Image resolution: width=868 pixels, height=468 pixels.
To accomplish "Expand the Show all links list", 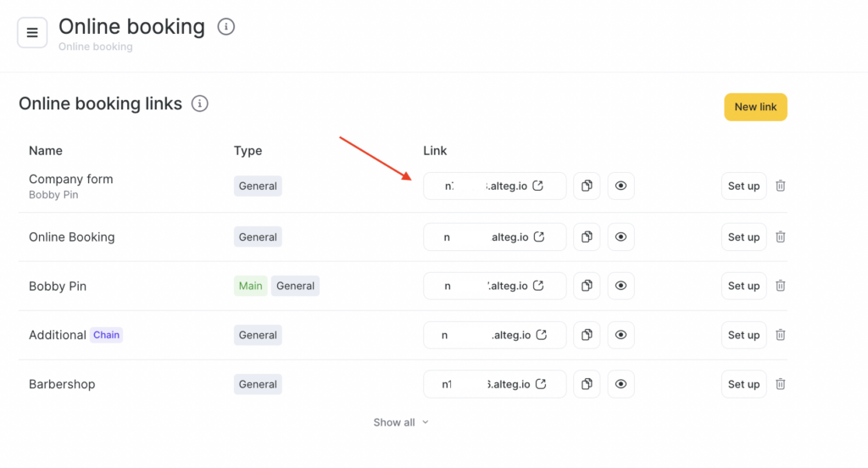I will [x=401, y=422].
